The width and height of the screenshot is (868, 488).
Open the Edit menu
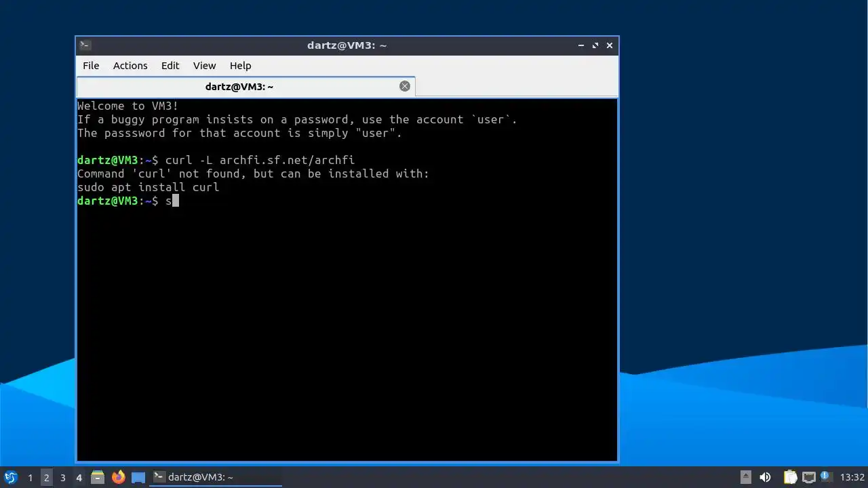170,66
